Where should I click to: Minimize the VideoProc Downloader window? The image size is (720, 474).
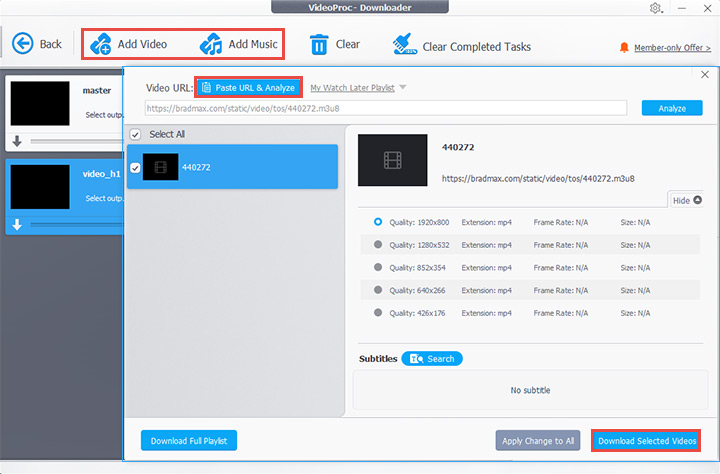(x=682, y=8)
